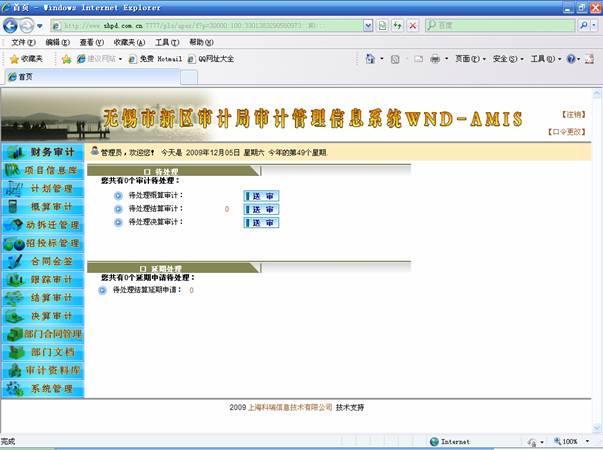Open the 查看(V) menu
The height and width of the screenshot is (450, 603).
click(92, 42)
